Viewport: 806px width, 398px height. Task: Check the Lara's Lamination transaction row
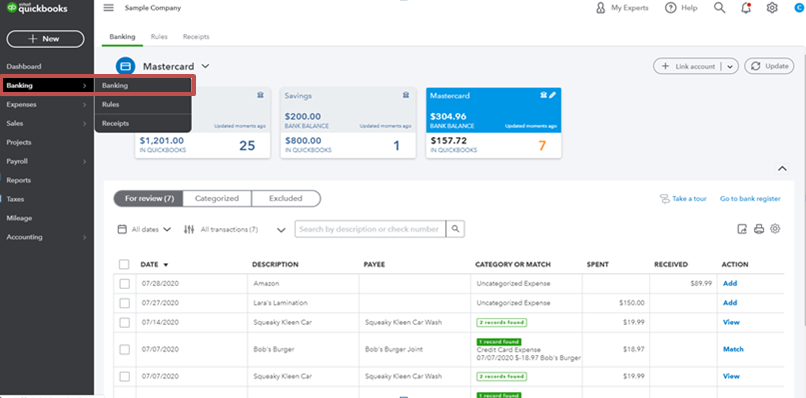click(x=124, y=303)
